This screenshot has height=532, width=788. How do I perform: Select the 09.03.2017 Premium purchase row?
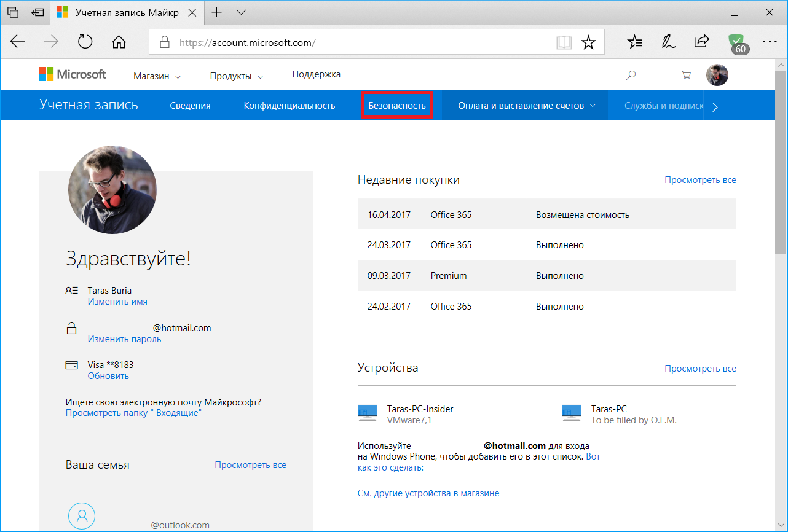tap(547, 275)
